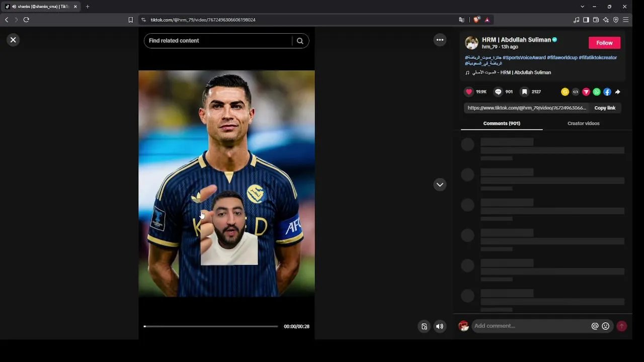Open the translate page icon in address bar
Image resolution: width=644 pixels, height=362 pixels.
[461, 20]
